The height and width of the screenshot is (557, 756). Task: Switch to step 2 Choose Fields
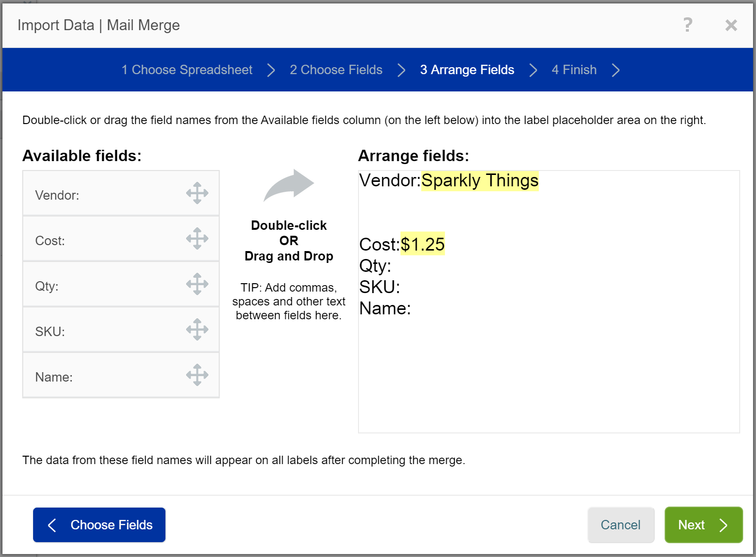point(336,70)
